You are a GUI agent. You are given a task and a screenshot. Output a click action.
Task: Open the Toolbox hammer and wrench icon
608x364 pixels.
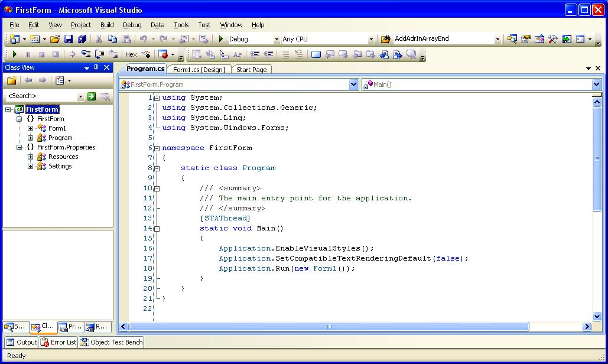tap(552, 39)
